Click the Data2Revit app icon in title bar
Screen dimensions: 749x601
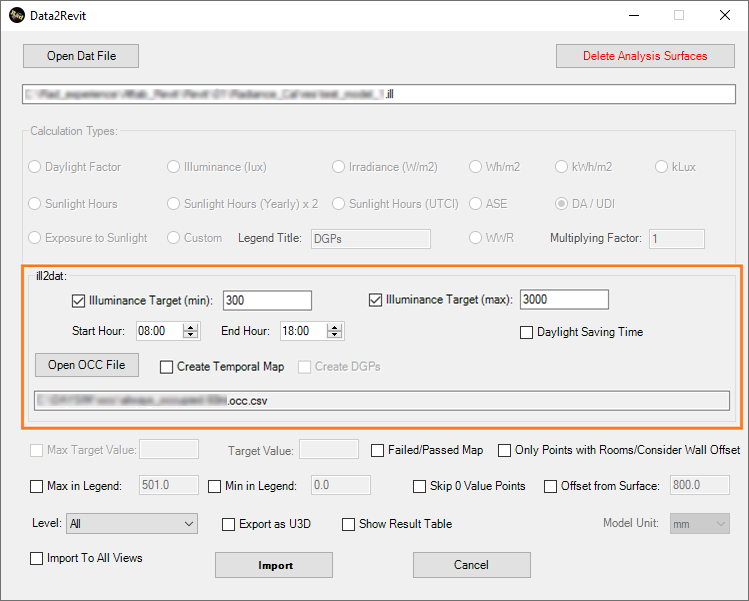(x=17, y=15)
